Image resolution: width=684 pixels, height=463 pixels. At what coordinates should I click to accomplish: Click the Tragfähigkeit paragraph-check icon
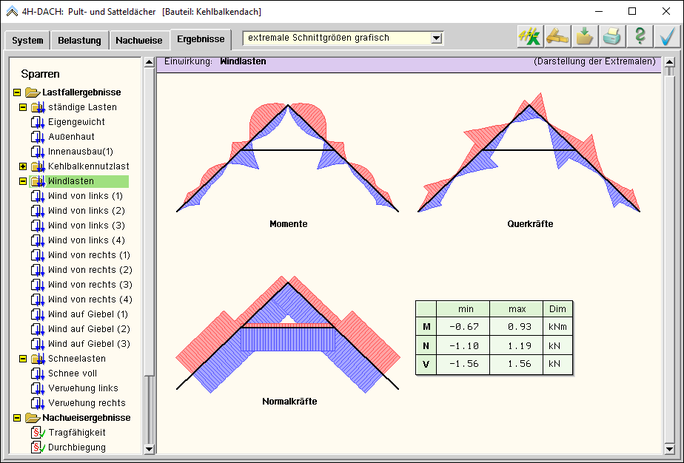click(x=38, y=432)
